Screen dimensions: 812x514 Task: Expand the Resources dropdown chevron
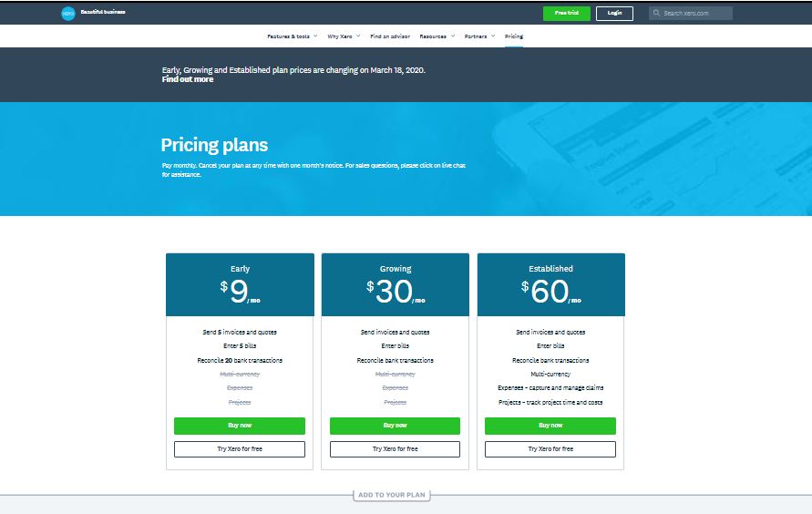(453, 36)
